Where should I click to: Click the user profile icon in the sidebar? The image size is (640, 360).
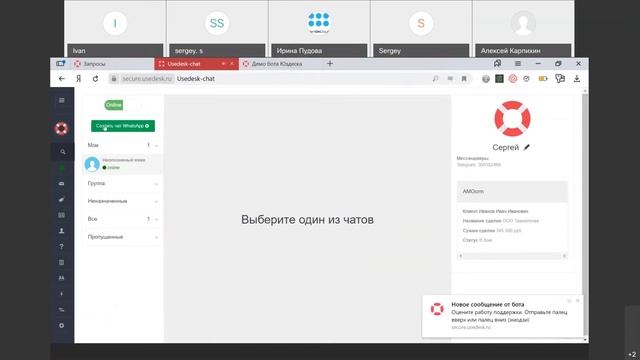(62, 231)
